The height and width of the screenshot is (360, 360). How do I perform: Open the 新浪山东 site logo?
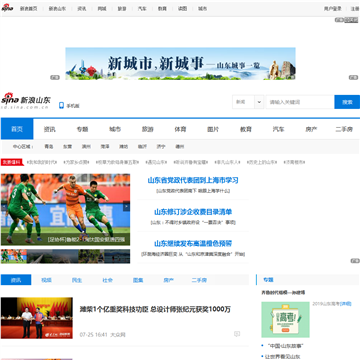pyautogui.click(x=26, y=101)
